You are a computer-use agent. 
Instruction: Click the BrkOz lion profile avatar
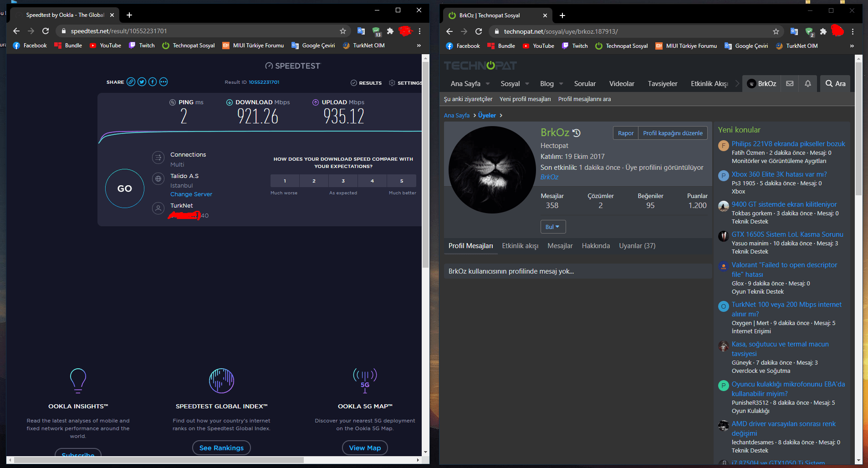point(492,170)
